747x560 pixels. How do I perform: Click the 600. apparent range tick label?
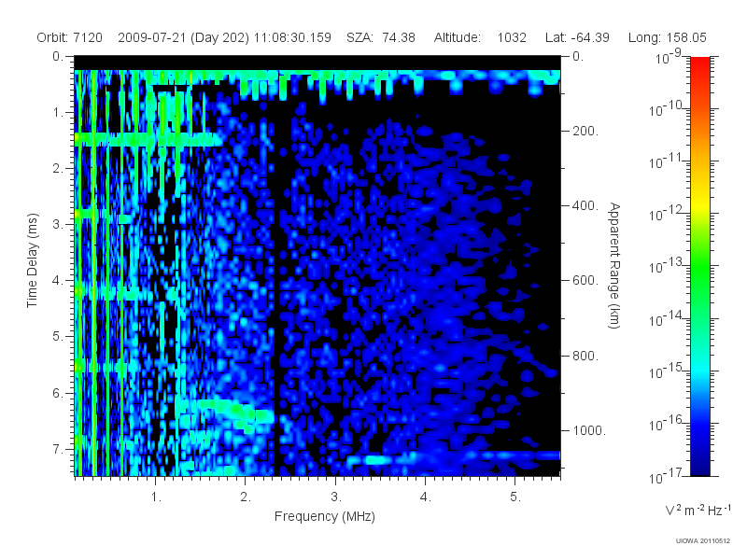coord(585,281)
